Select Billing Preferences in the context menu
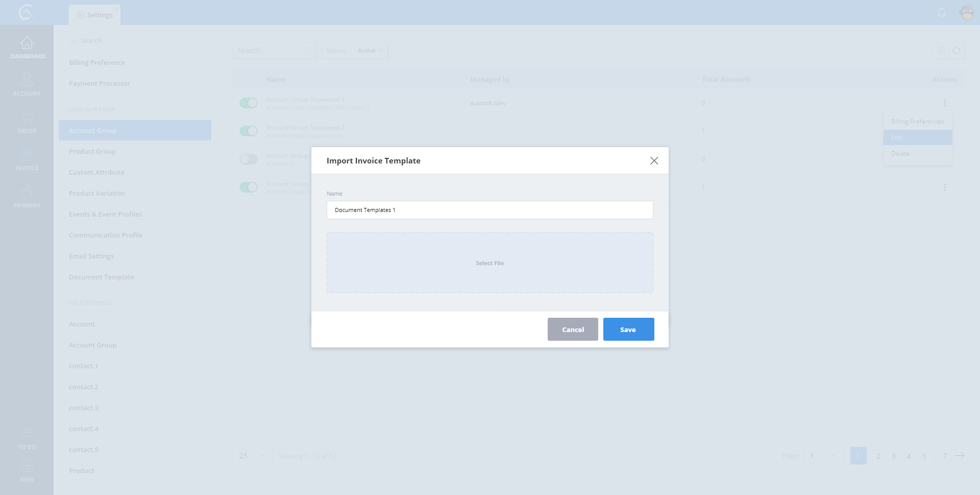 tap(917, 122)
